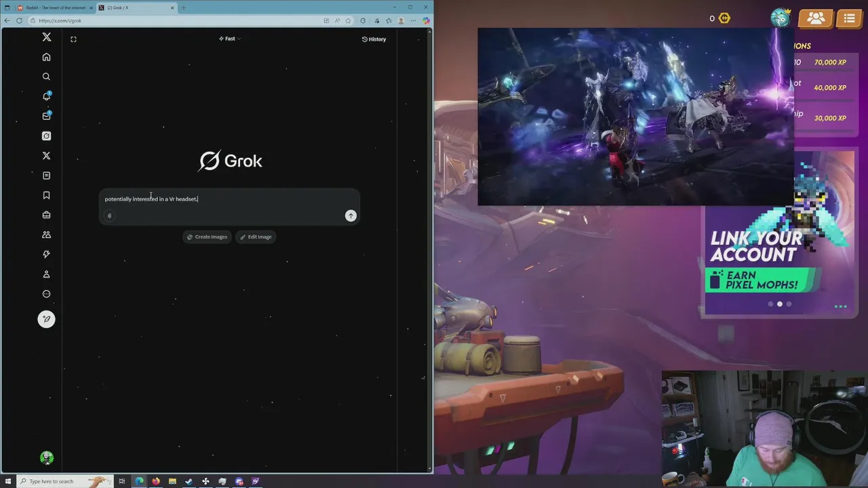Select the first banner carousel dot
This screenshot has height=488, width=868.
pos(770,304)
